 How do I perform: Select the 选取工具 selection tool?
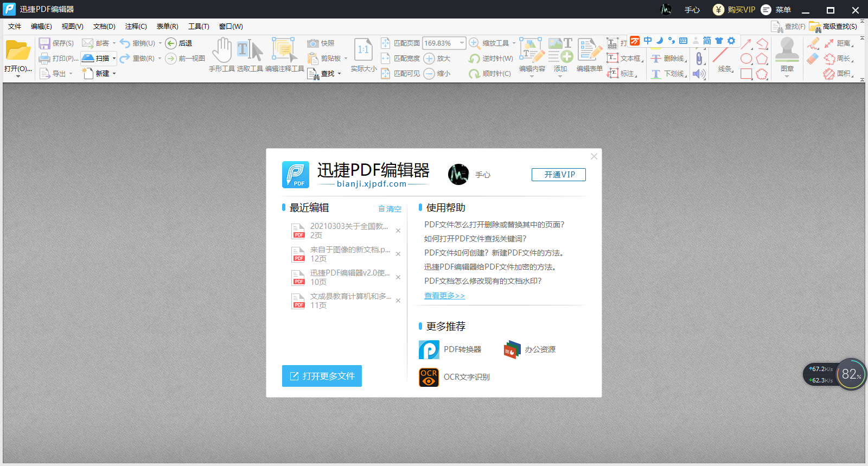pyautogui.click(x=250, y=55)
